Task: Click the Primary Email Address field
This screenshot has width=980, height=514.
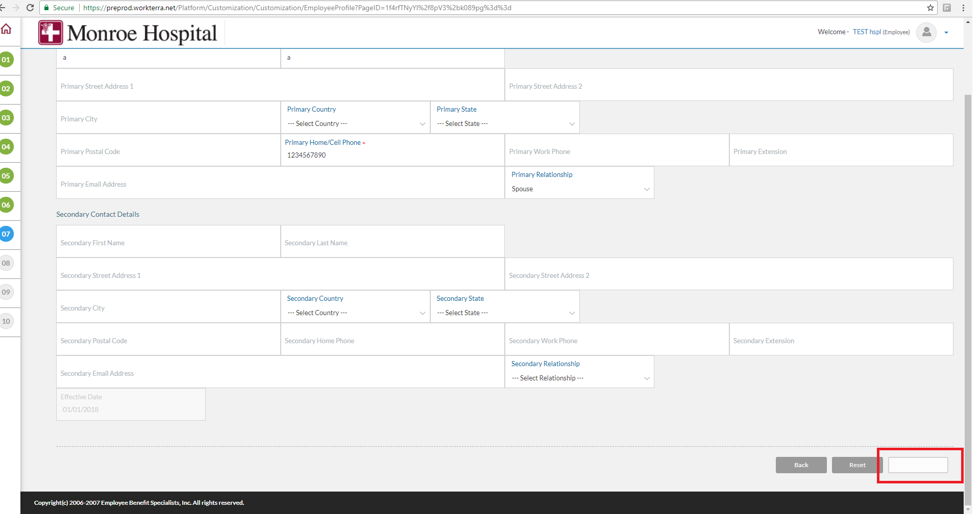Action: point(280,185)
